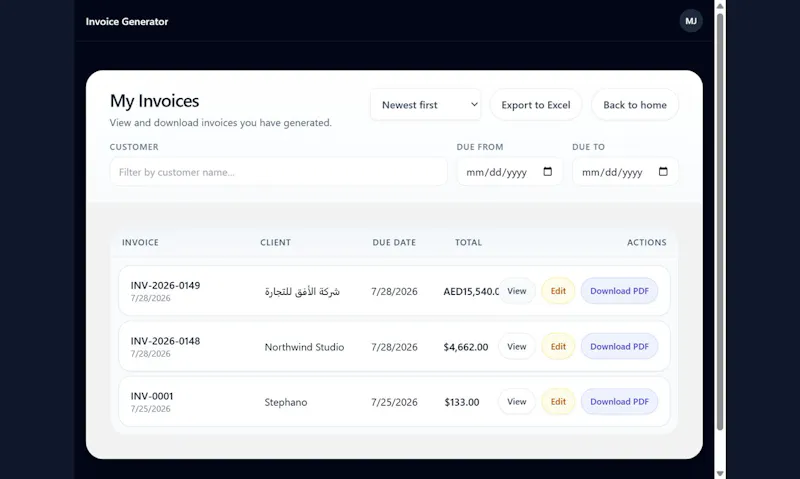Click due date 7/25/2026 for Stephano
This screenshot has height=479, width=800.
coord(394,402)
